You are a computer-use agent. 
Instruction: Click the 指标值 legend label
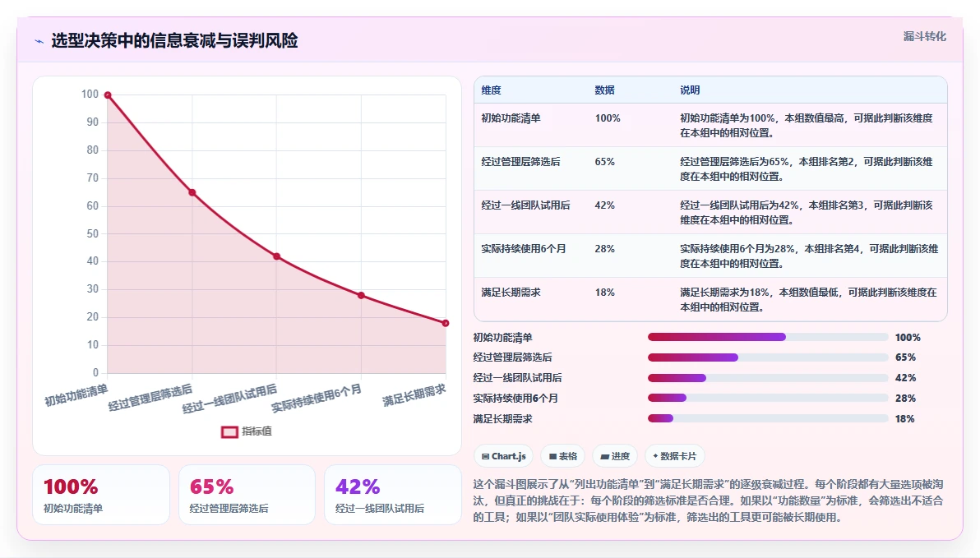click(x=257, y=431)
